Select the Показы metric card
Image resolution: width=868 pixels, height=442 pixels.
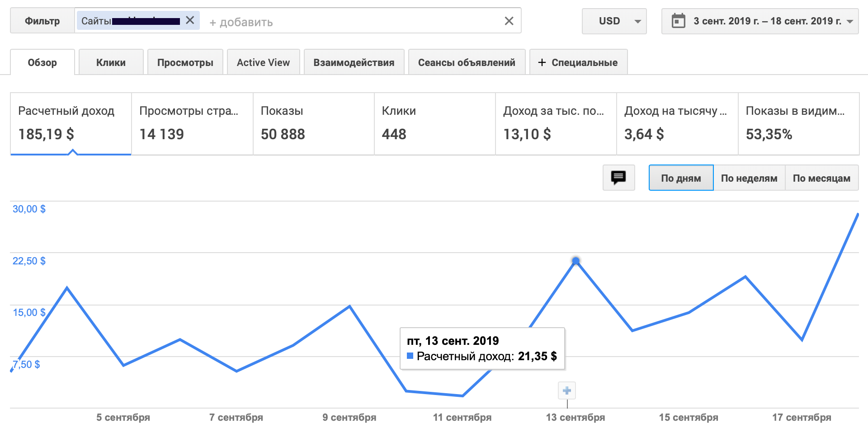click(x=313, y=123)
